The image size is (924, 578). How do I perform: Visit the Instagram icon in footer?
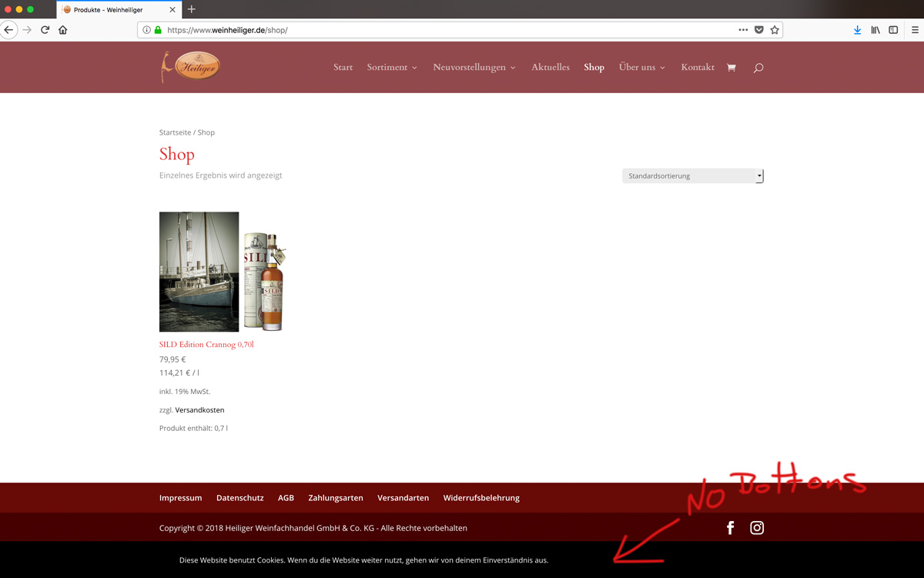click(x=757, y=527)
